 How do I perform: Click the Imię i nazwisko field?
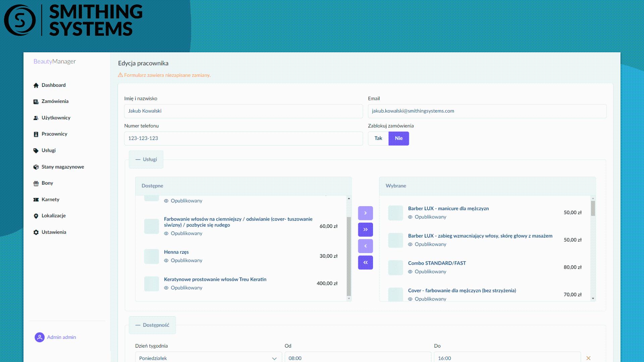(244, 111)
